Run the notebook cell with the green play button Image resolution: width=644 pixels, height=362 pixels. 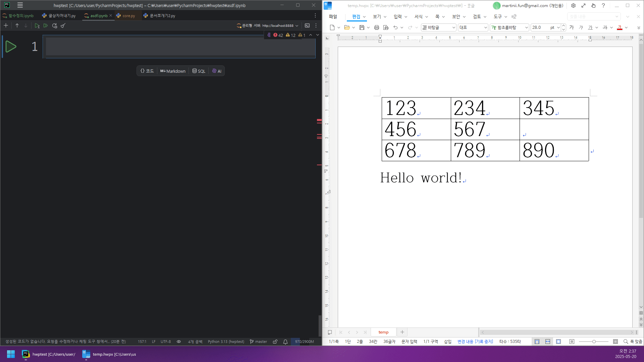click(x=11, y=47)
